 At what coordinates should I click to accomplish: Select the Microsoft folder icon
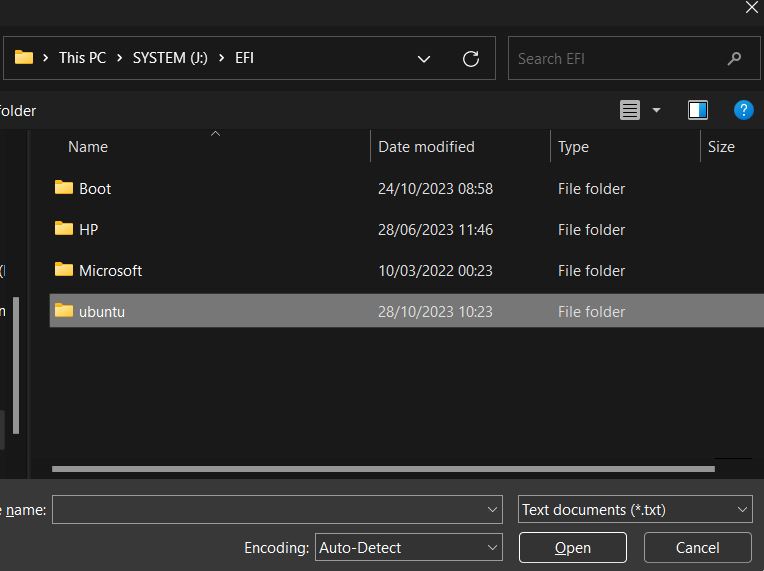(x=64, y=269)
